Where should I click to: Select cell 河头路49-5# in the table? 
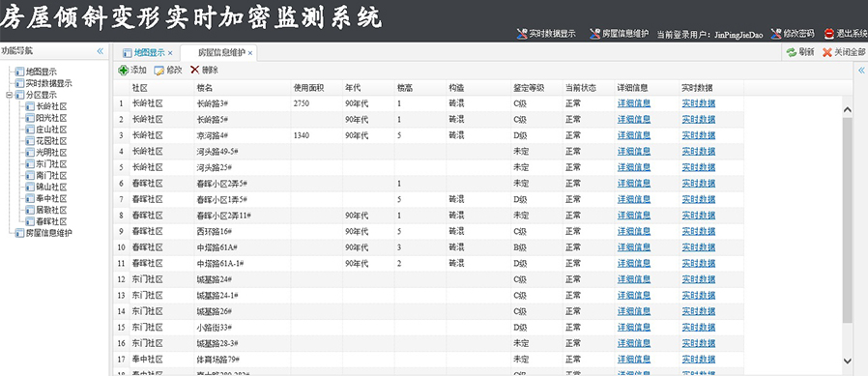click(242, 151)
